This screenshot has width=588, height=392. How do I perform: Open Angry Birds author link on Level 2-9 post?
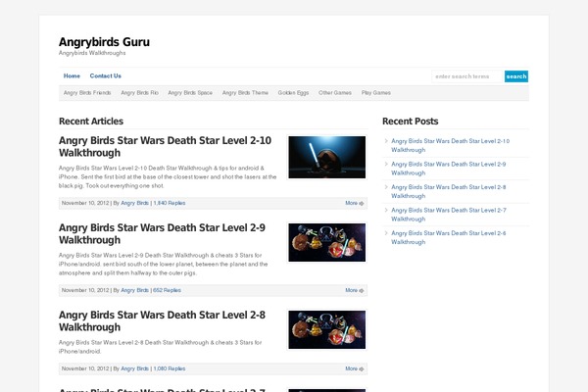134,290
